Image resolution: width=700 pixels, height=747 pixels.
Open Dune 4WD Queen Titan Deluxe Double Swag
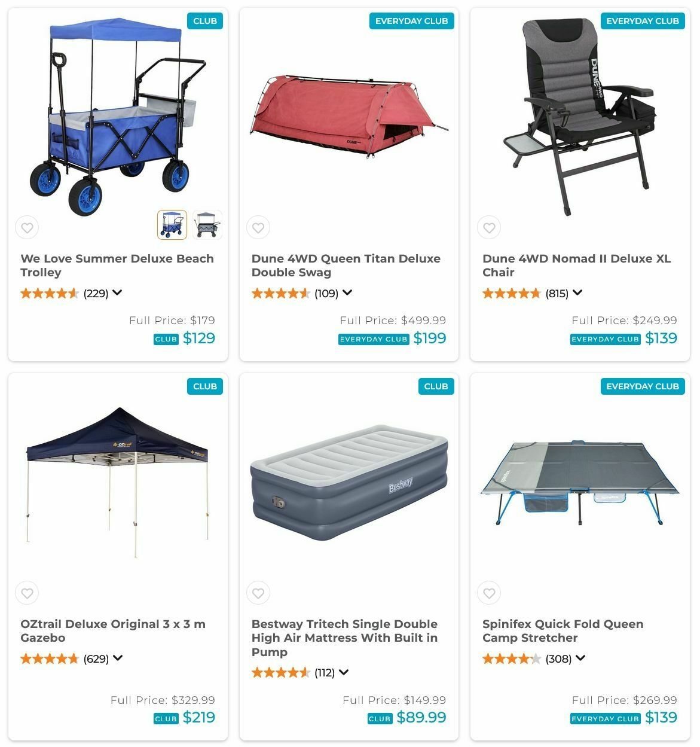[346, 266]
